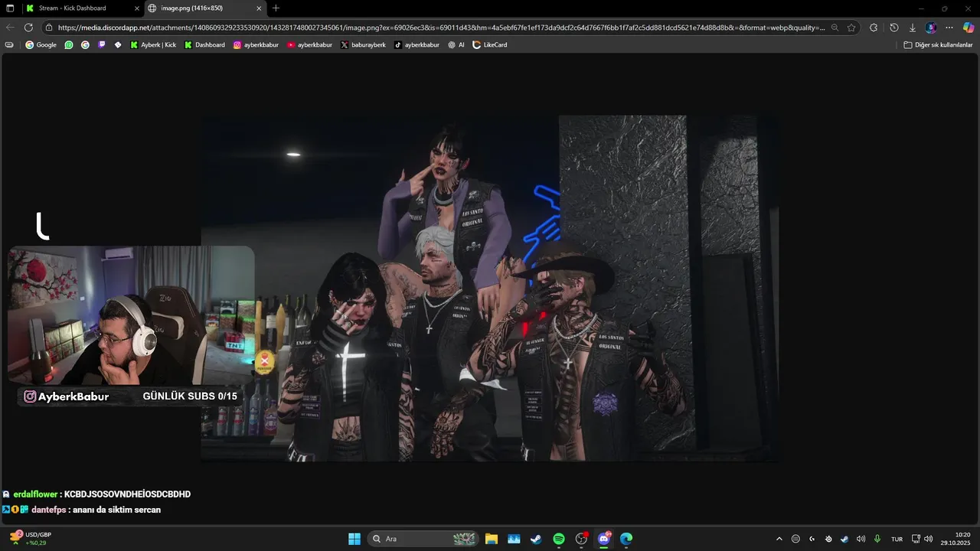The width and height of the screenshot is (980, 551).
Task: Open the Dashboard bookmark
Action: (x=204, y=45)
